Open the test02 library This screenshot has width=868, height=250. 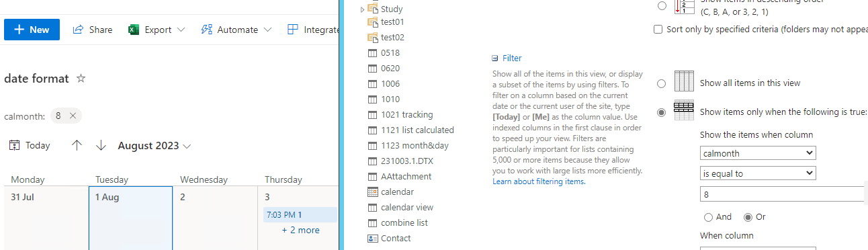392,38
